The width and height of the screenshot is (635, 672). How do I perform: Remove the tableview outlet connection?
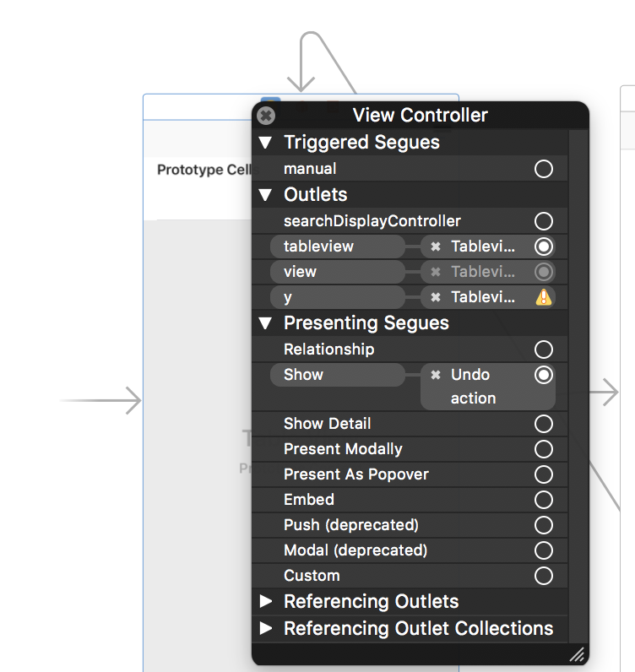click(x=436, y=247)
